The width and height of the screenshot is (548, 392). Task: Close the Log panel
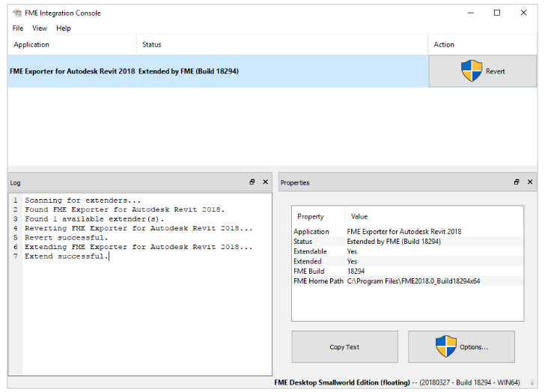click(x=266, y=182)
